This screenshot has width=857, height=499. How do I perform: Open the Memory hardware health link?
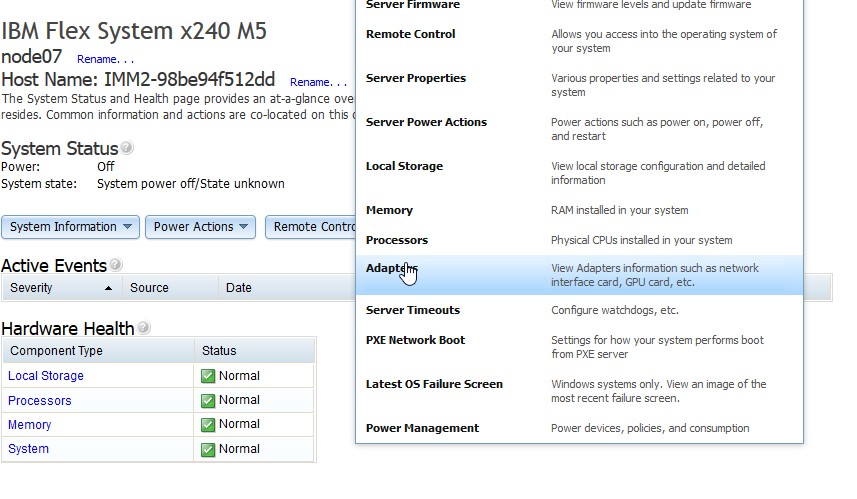(x=30, y=425)
